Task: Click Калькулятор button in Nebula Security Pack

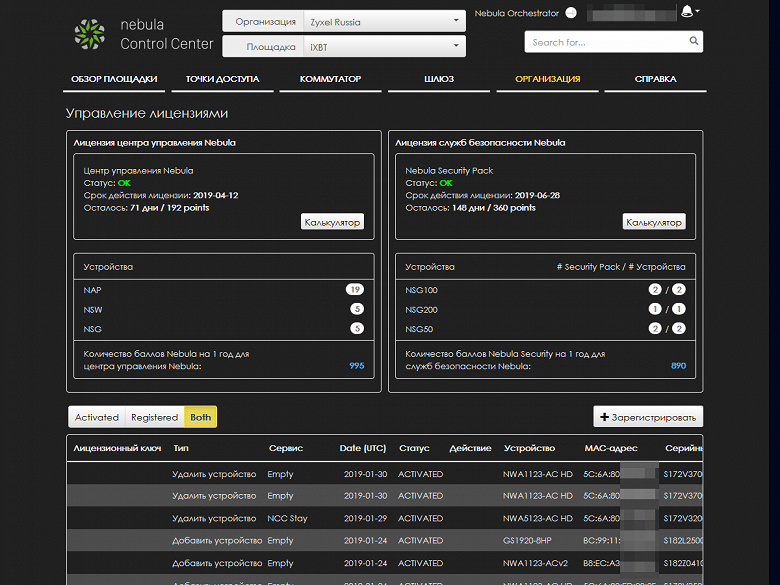Action: 653,222
